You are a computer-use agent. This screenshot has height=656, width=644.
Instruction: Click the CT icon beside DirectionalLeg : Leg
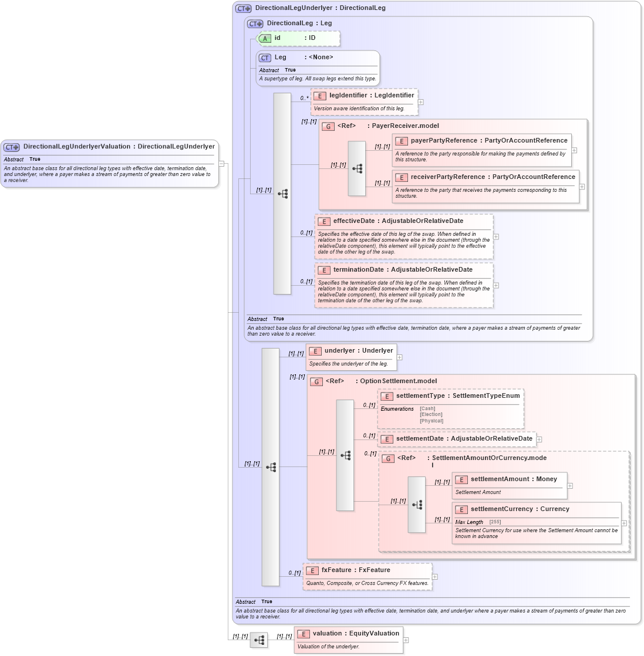pyautogui.click(x=255, y=24)
